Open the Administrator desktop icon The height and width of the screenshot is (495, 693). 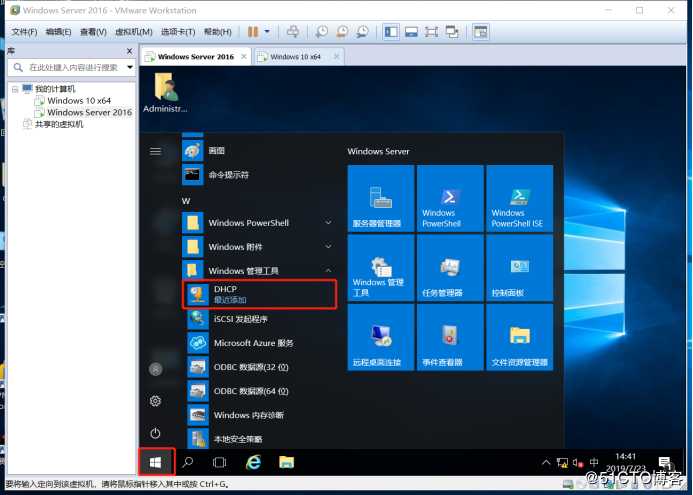[165, 93]
